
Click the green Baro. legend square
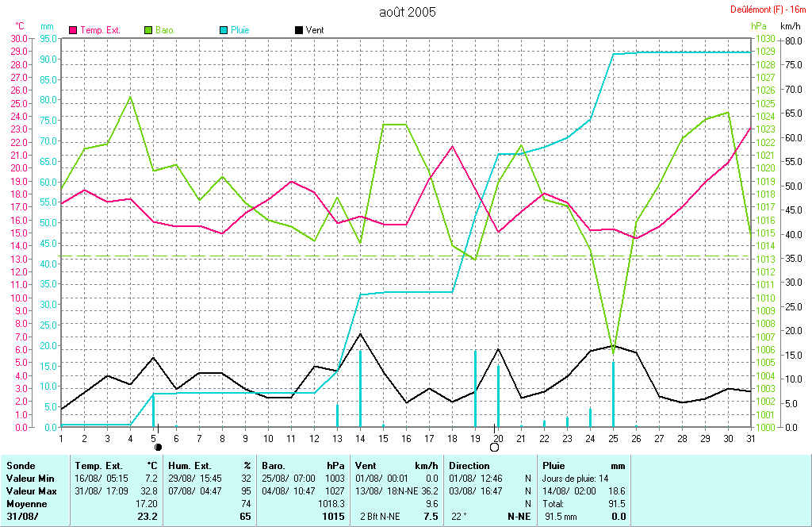[148, 30]
